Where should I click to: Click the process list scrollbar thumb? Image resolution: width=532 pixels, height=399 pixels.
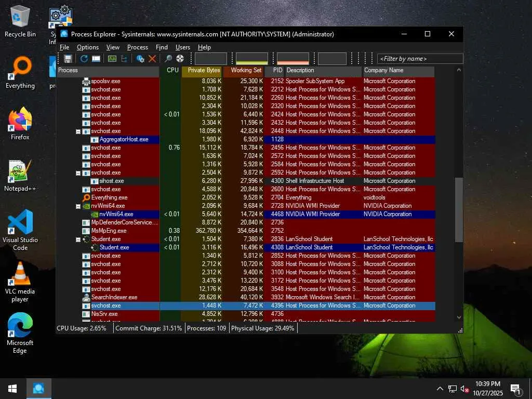(459, 210)
